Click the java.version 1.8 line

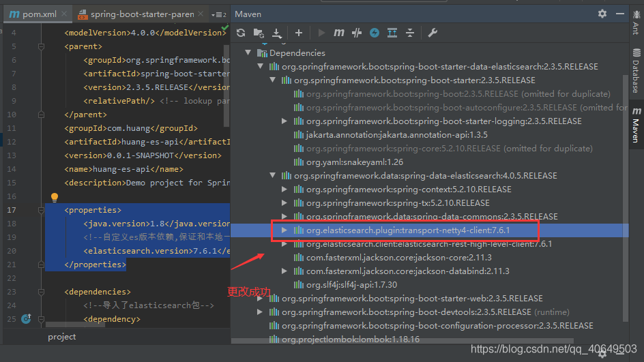pos(156,224)
